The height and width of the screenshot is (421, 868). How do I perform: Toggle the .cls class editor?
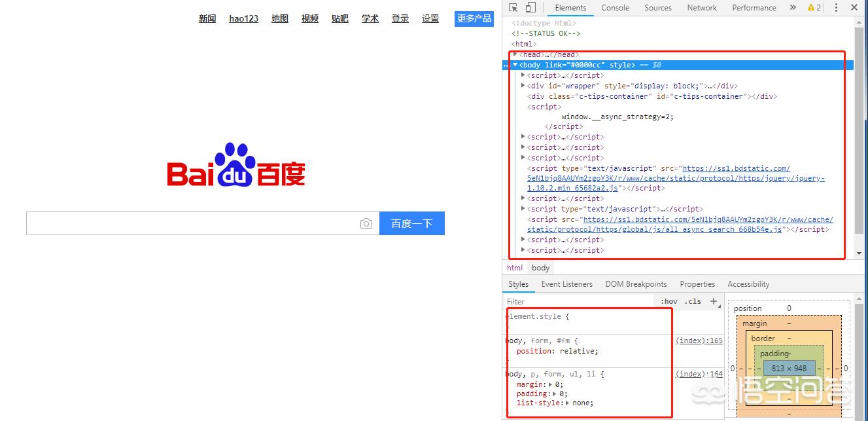pyautogui.click(x=693, y=302)
